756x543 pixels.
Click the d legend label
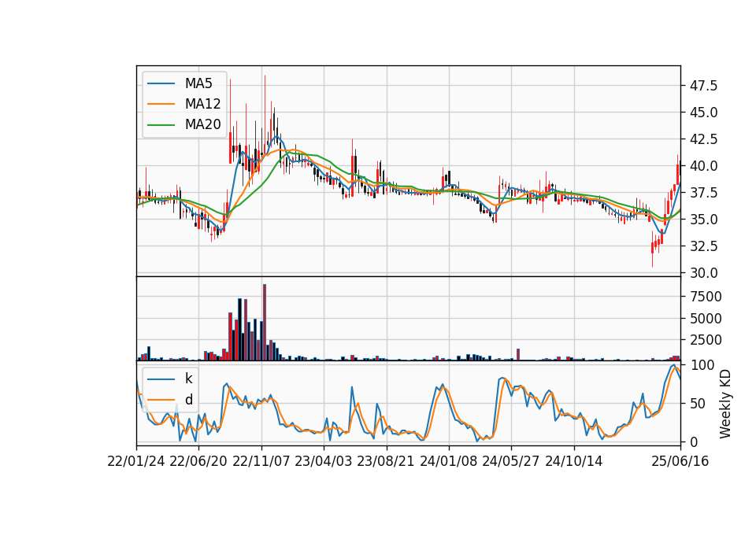(x=189, y=400)
